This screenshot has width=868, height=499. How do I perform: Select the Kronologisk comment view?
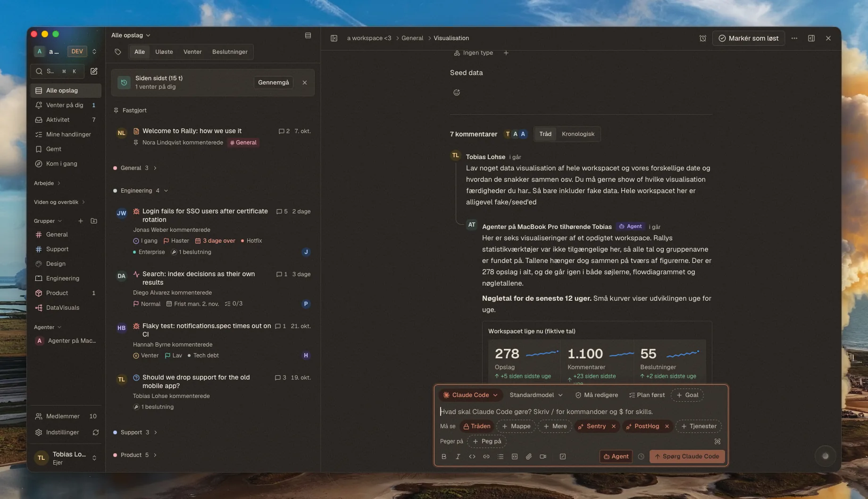(578, 134)
